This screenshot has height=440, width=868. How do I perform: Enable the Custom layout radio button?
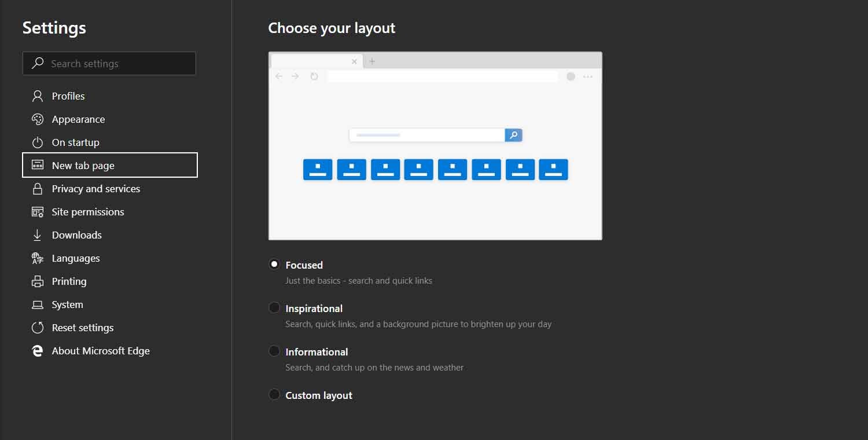(x=274, y=395)
